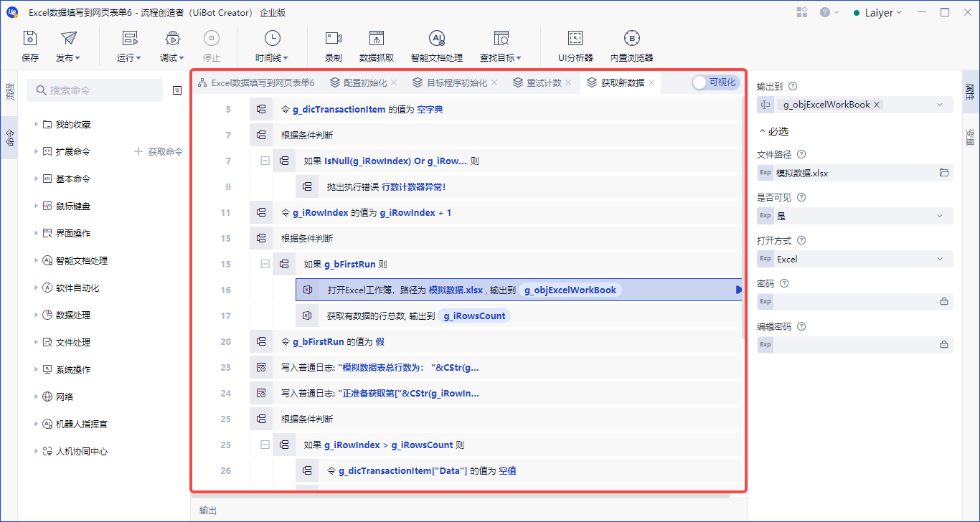980x522 pixels.
Task: Open the Find Target (查找目标) tool
Action: click(501, 47)
